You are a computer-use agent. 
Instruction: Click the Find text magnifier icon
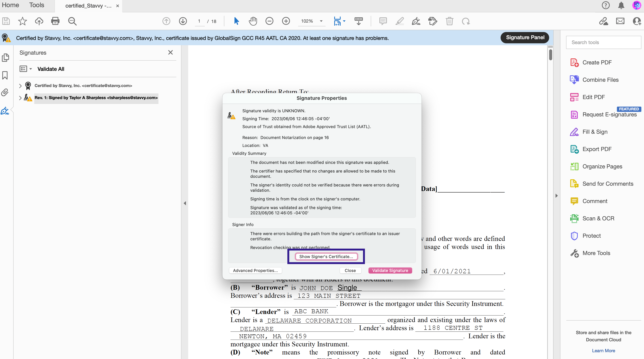(72, 21)
